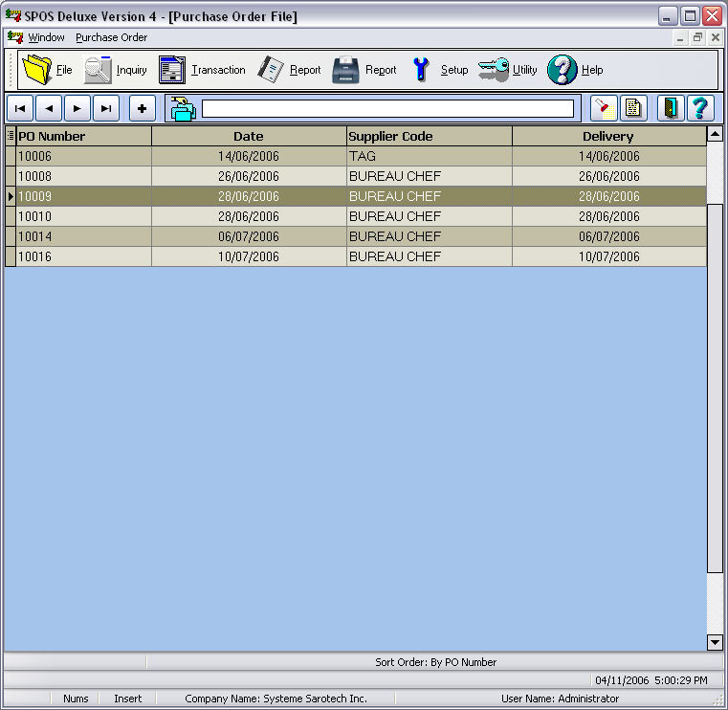Go to next record
The height and width of the screenshot is (710, 728).
(77, 109)
